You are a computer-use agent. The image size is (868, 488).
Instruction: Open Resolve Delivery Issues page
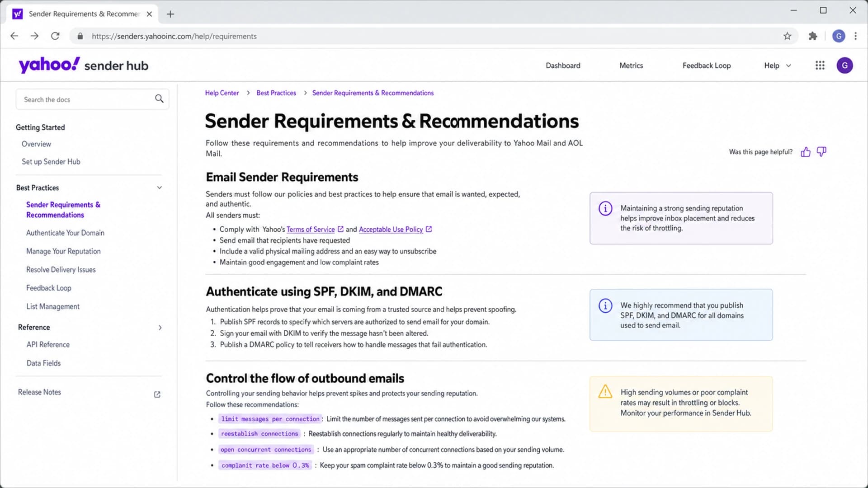[61, 270]
